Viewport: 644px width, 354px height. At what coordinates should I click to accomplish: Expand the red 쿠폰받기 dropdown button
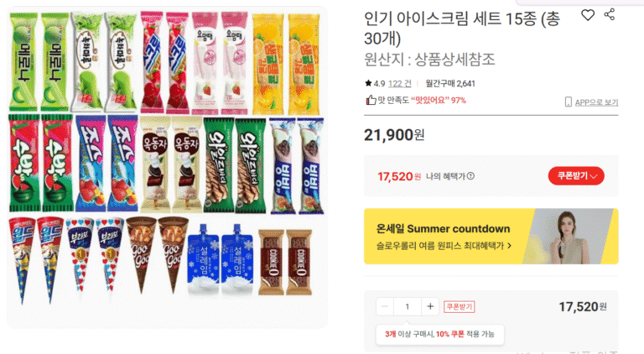576,176
